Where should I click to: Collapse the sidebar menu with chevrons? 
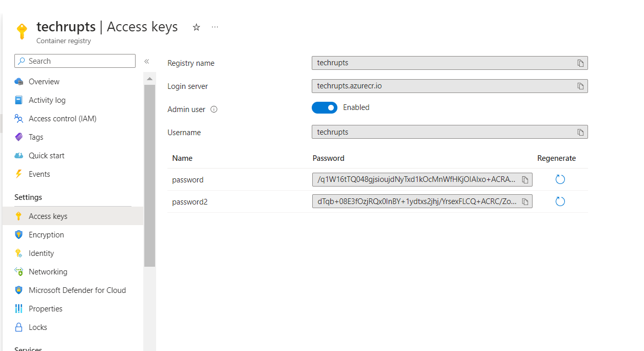click(146, 61)
